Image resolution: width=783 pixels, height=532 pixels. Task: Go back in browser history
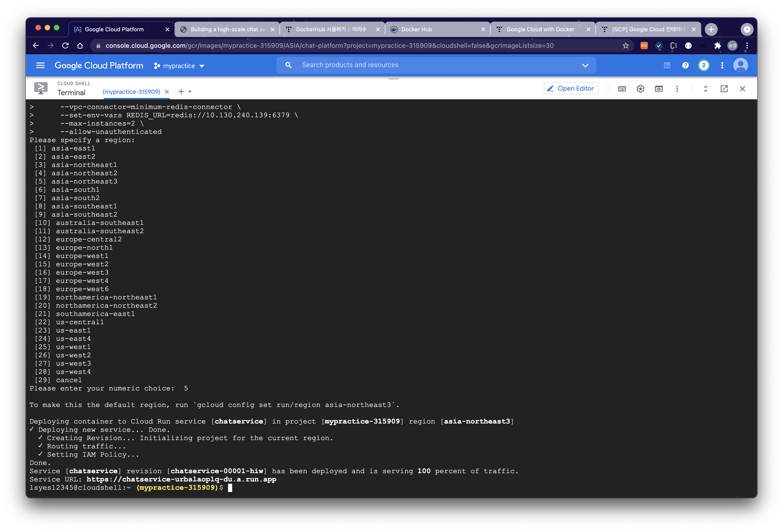(36, 46)
